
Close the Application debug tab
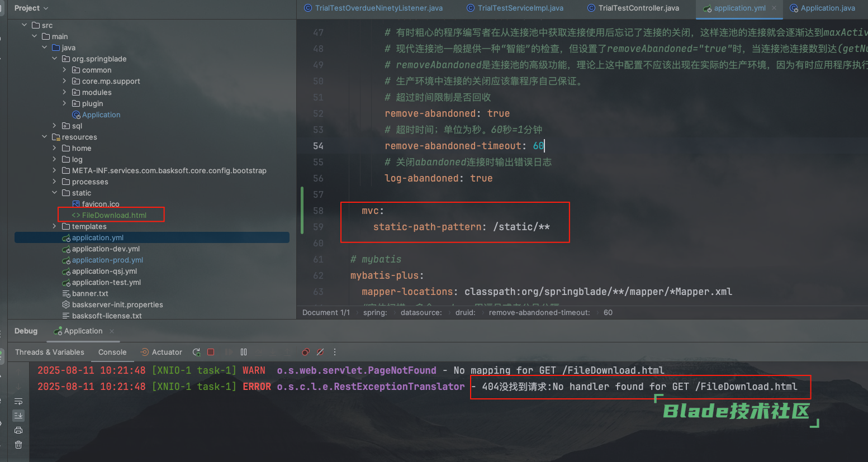pyautogui.click(x=112, y=331)
